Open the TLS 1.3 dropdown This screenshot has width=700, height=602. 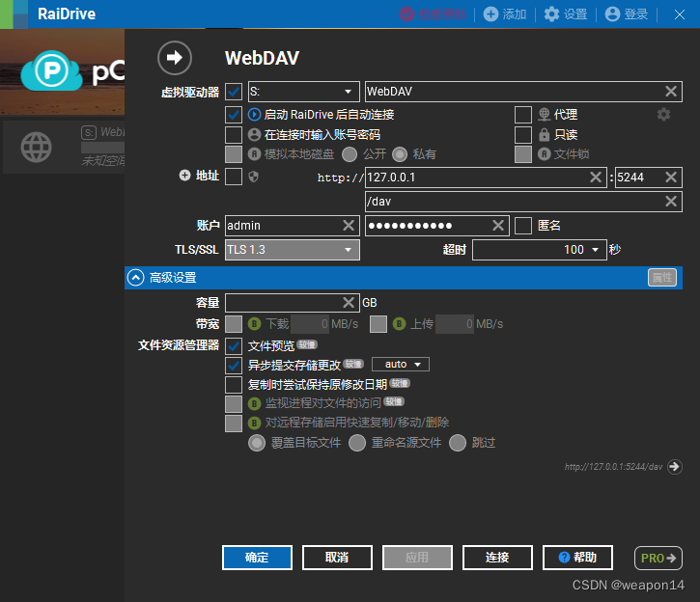tap(293, 250)
